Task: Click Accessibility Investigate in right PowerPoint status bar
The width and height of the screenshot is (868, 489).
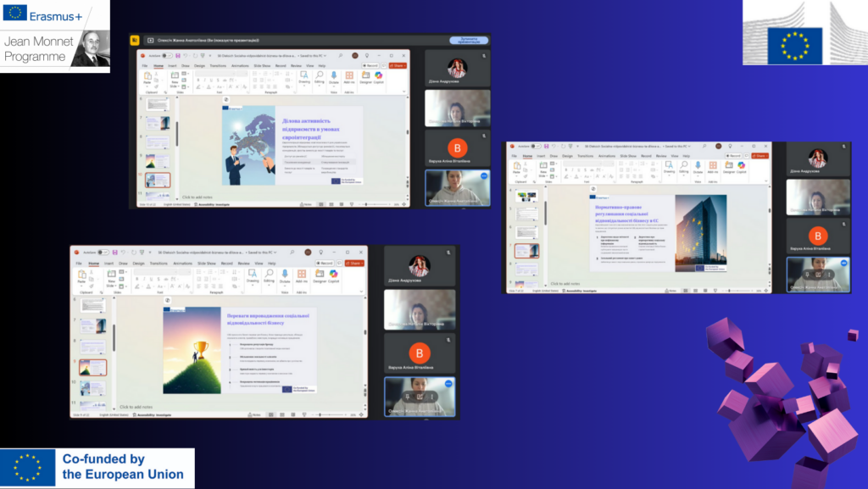Action: (x=580, y=291)
